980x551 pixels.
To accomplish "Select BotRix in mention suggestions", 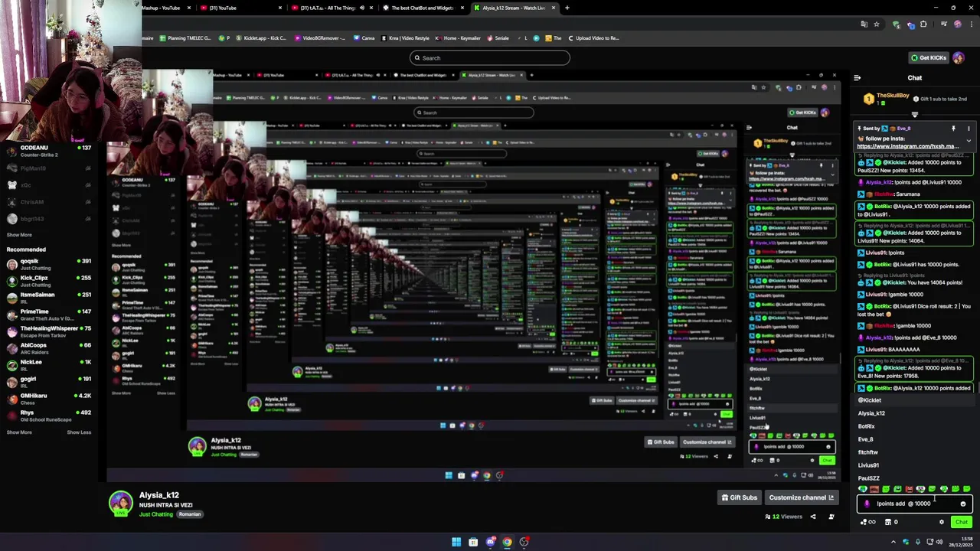I will pyautogui.click(x=915, y=426).
